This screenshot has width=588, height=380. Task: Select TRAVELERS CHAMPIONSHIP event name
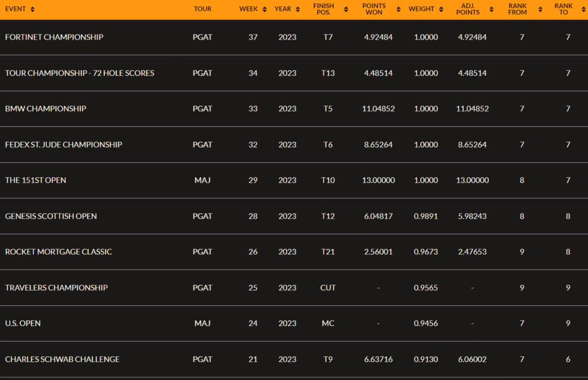click(x=56, y=288)
